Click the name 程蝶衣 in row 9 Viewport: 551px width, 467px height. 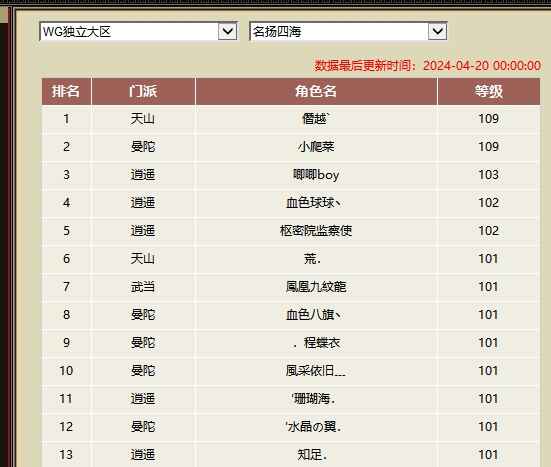(x=322, y=343)
